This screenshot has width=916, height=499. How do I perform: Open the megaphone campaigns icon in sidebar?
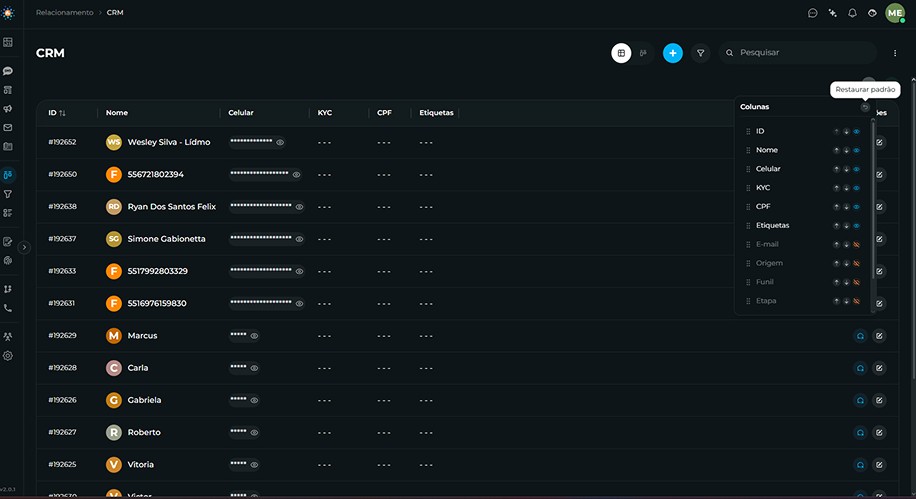(8, 109)
